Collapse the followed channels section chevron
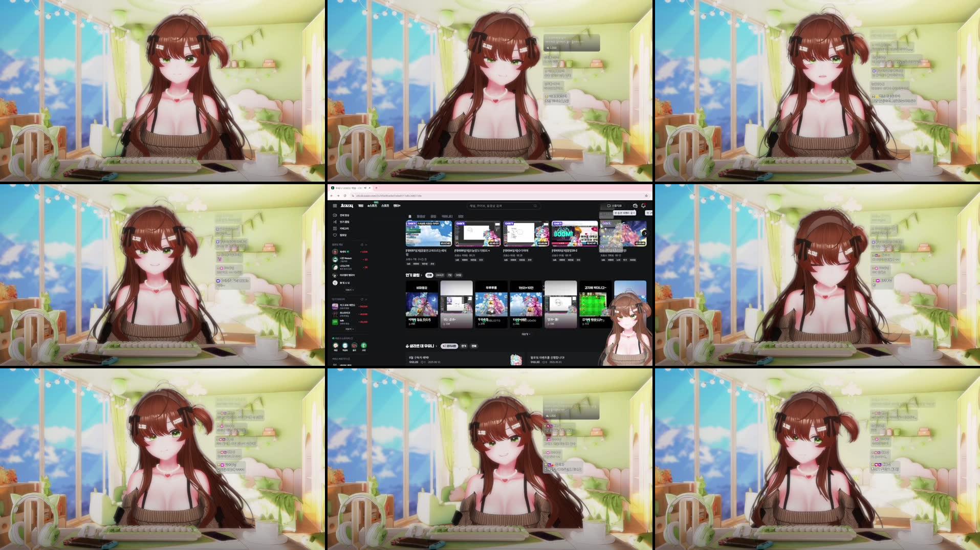Viewport: 980px width, 550px height. pos(366,245)
